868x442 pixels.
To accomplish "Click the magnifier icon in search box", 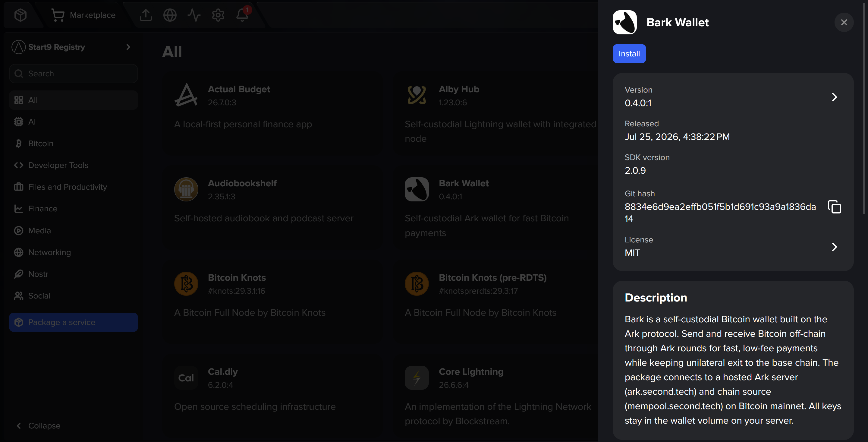I will click(19, 74).
